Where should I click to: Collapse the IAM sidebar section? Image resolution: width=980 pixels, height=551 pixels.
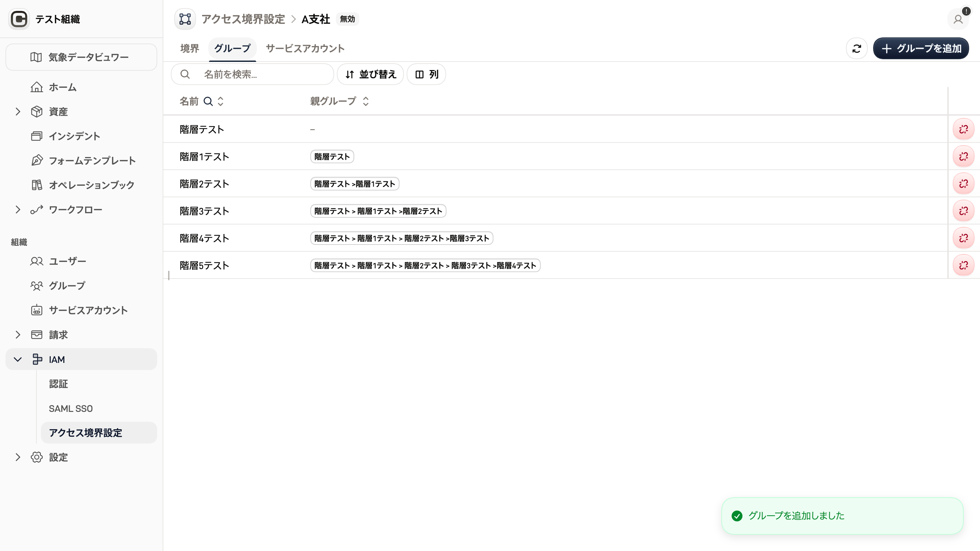pyautogui.click(x=18, y=360)
